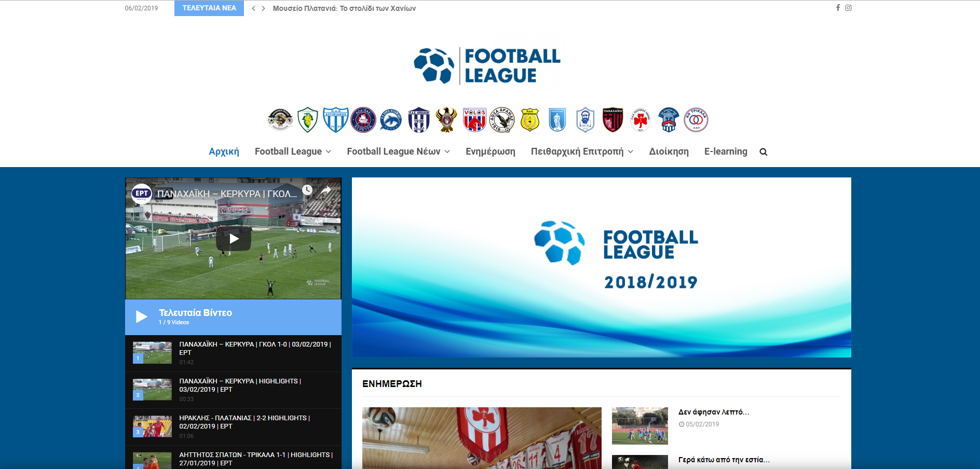Select playlist video ΠΑΝΑΧΑΪΚΗ – ΚΕΡΚΥΡΑ HIGHLIGHTS
Image resolution: width=980 pixels, height=469 pixels.
(233, 390)
